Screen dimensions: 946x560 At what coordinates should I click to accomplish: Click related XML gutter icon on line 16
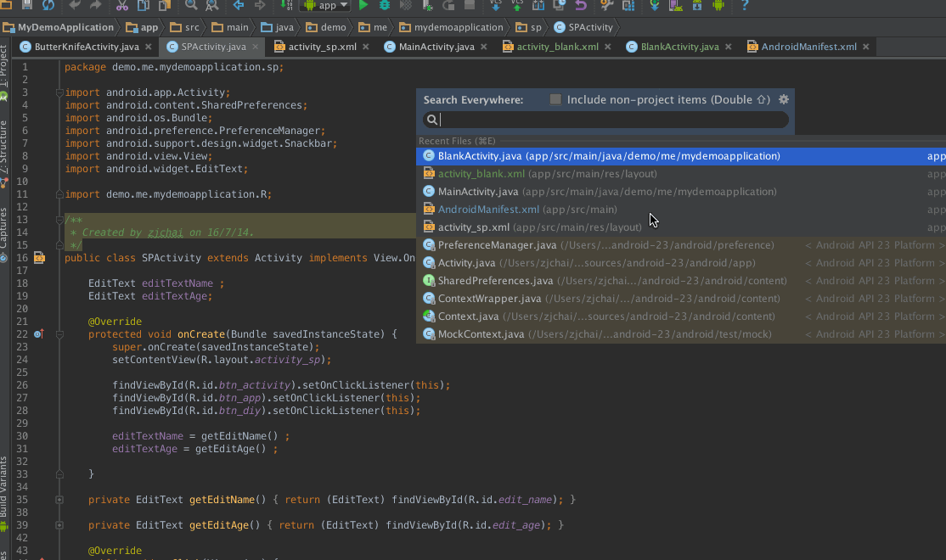(39, 258)
